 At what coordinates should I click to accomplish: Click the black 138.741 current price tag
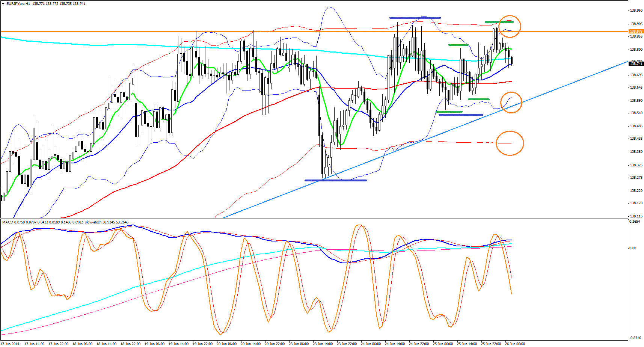[x=636, y=64]
